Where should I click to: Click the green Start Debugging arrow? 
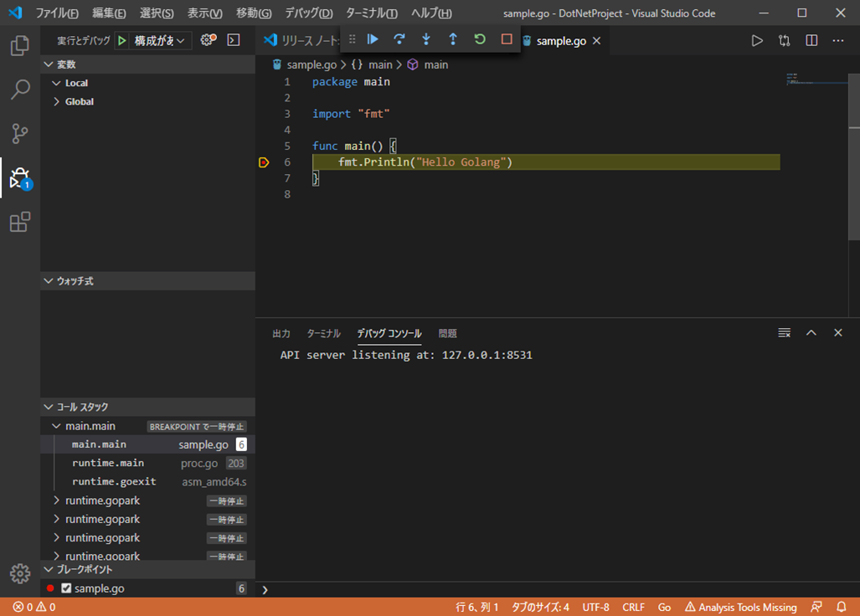(121, 40)
